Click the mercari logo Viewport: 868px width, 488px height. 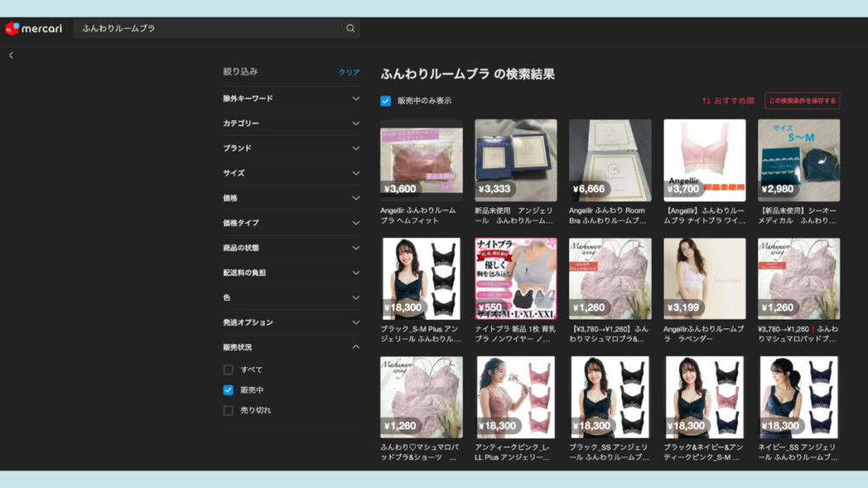[34, 28]
